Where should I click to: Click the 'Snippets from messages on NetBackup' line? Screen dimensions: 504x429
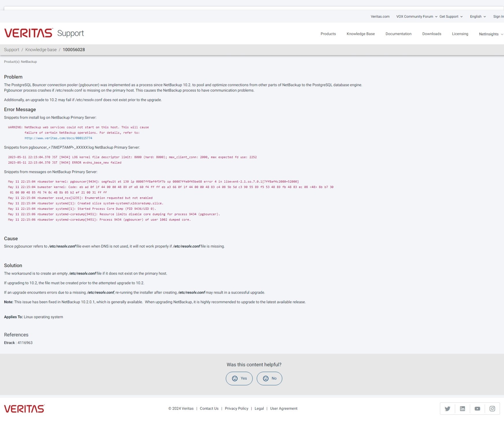click(51, 172)
